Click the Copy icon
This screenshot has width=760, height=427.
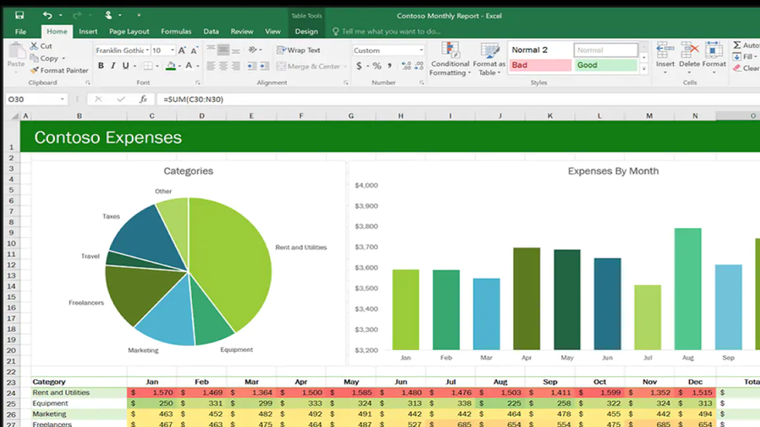[x=34, y=58]
